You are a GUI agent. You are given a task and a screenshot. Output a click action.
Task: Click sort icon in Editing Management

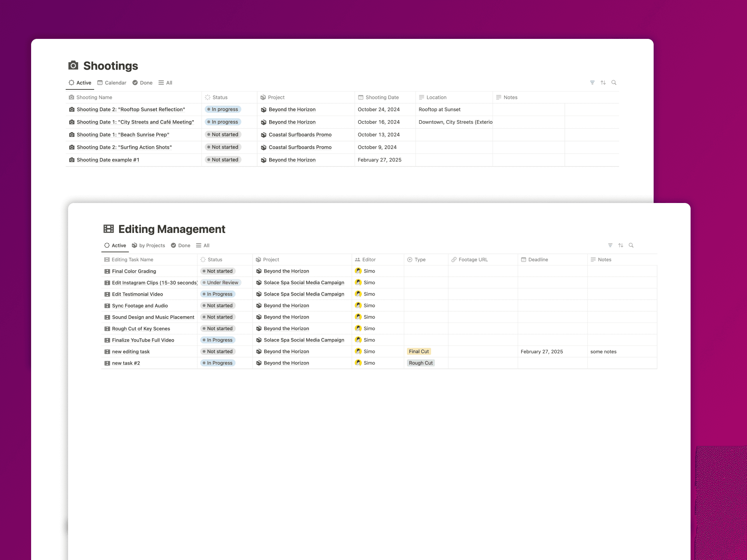621,245
